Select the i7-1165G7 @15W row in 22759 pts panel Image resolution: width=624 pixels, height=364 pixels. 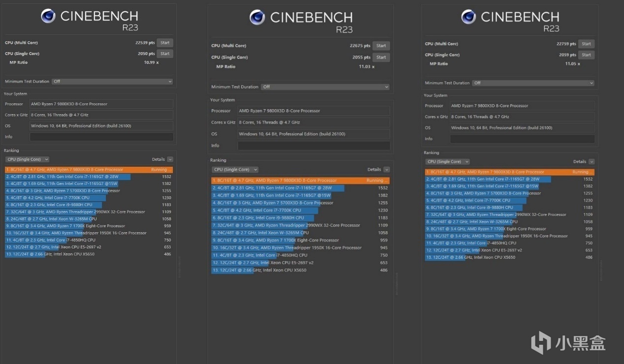[510, 186]
